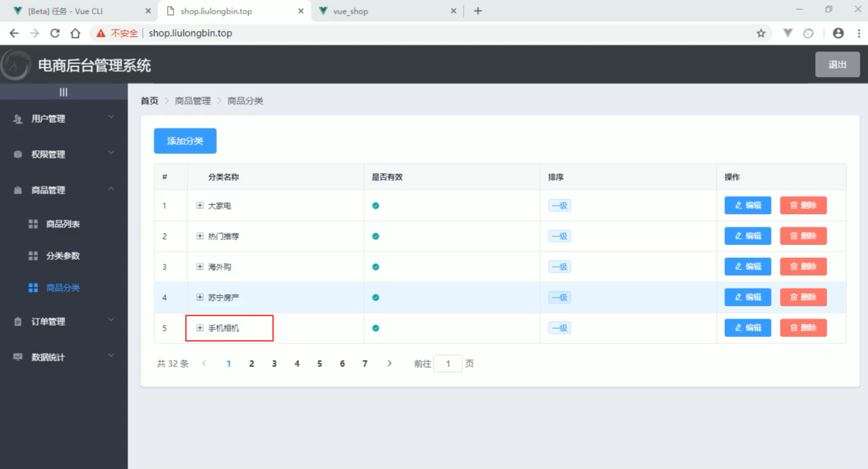Expand the 手机相机 category tree row
Image resolution: width=868 pixels, height=469 pixels.
coord(200,328)
